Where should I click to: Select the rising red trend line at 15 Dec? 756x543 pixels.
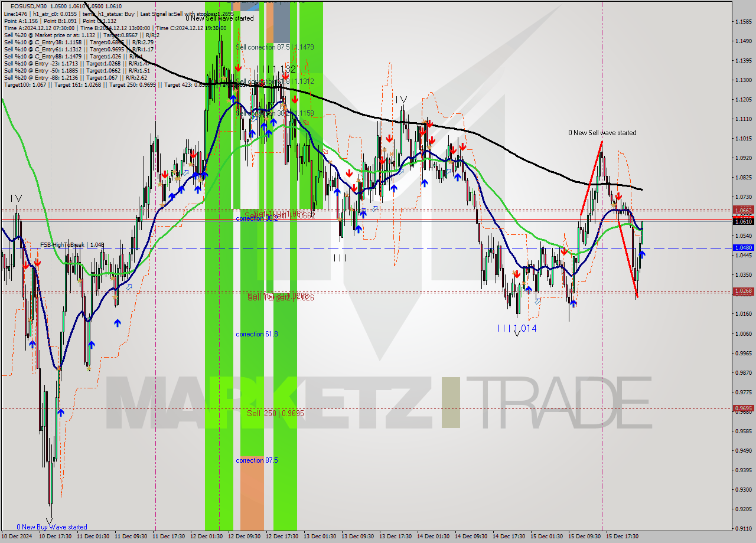click(x=591, y=179)
